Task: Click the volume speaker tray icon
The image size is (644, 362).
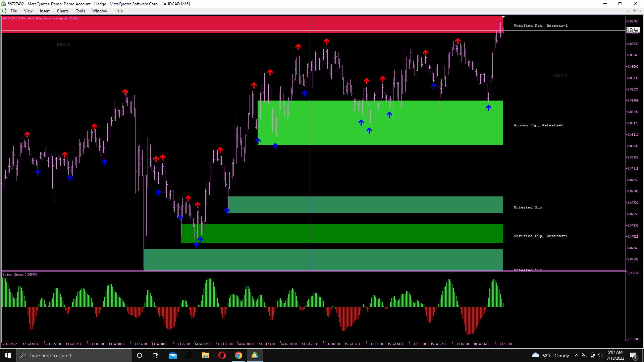Action: point(600,355)
